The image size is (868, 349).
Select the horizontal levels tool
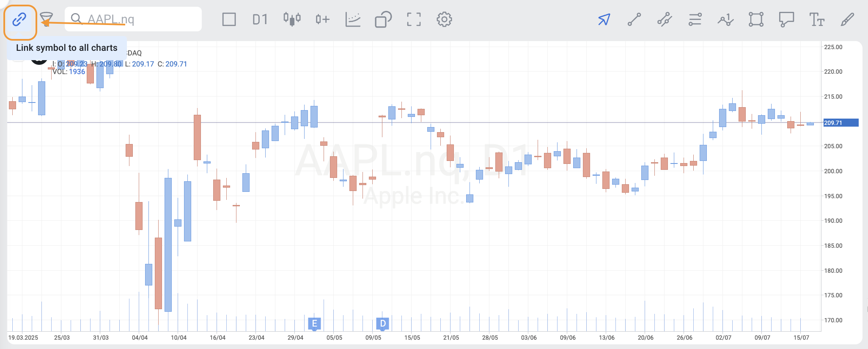click(695, 19)
